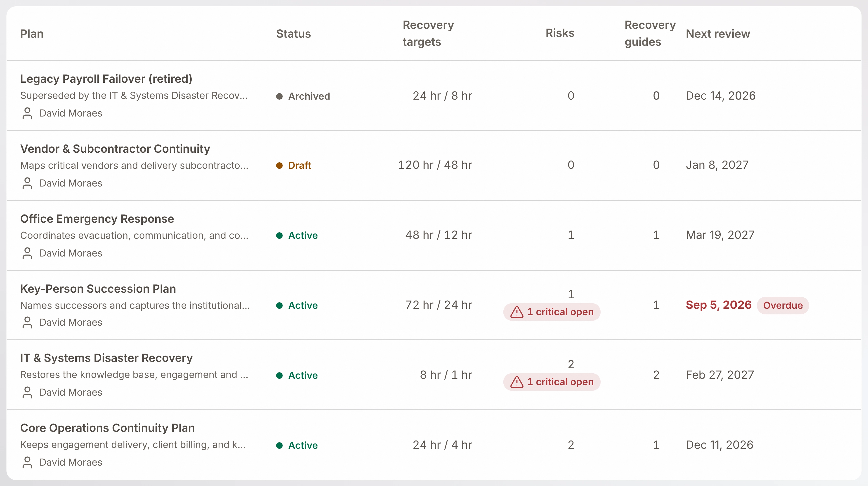The image size is (868, 486).
Task: Click warning triangle icon in IT & Systems risks
Action: pos(517,382)
